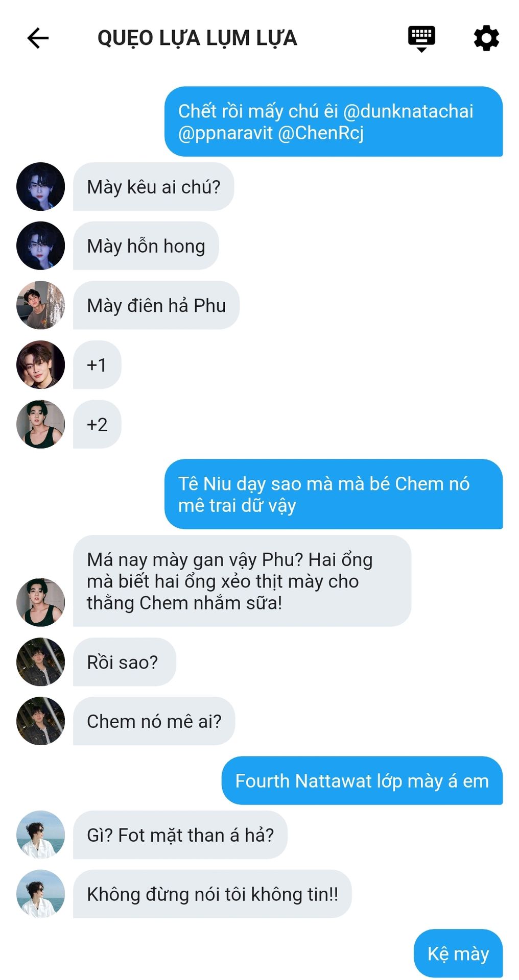Tap the back arrow icon
519x980 pixels.
[x=38, y=38]
